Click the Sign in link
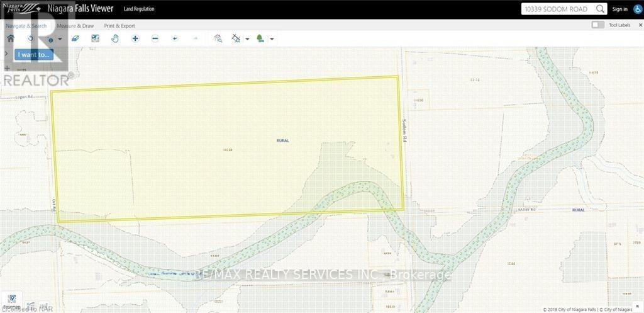The width and height of the screenshot is (644, 313). point(619,9)
